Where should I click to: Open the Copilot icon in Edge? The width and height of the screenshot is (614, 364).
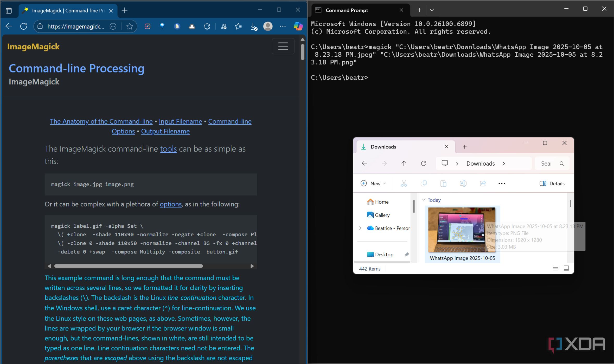click(298, 26)
